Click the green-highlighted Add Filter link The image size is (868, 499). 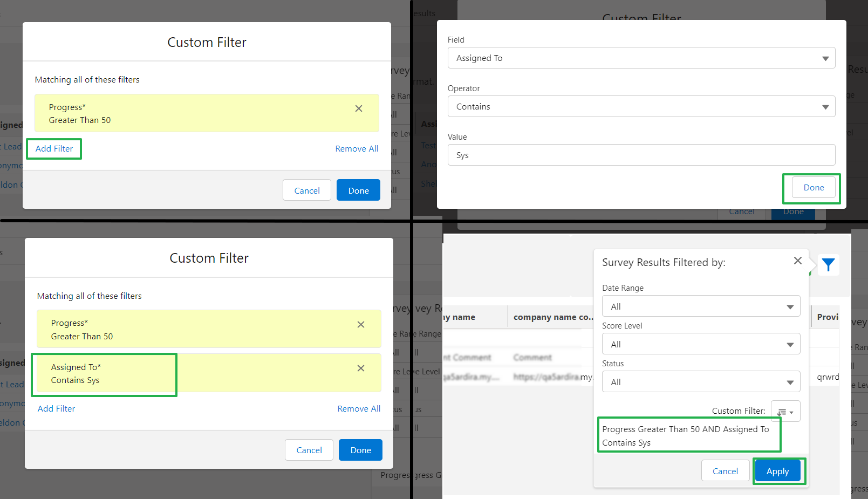click(54, 149)
